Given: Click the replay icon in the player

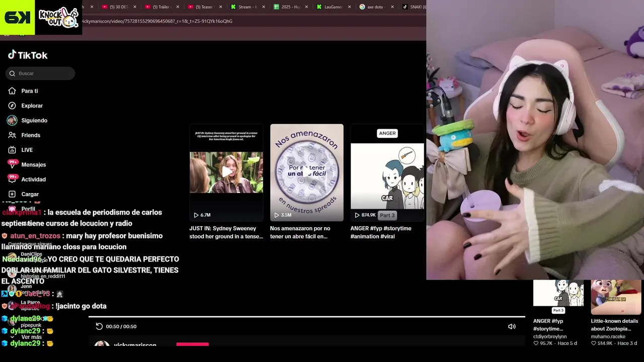Looking at the screenshot, I should tap(99, 326).
